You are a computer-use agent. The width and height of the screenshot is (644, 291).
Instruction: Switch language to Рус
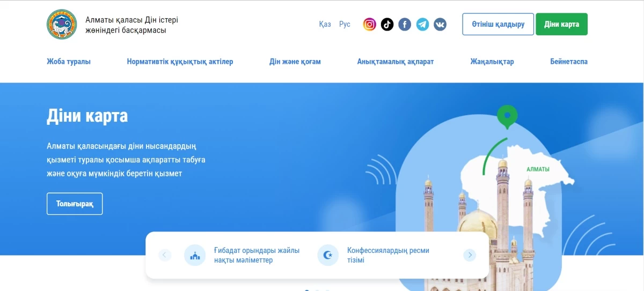point(345,24)
